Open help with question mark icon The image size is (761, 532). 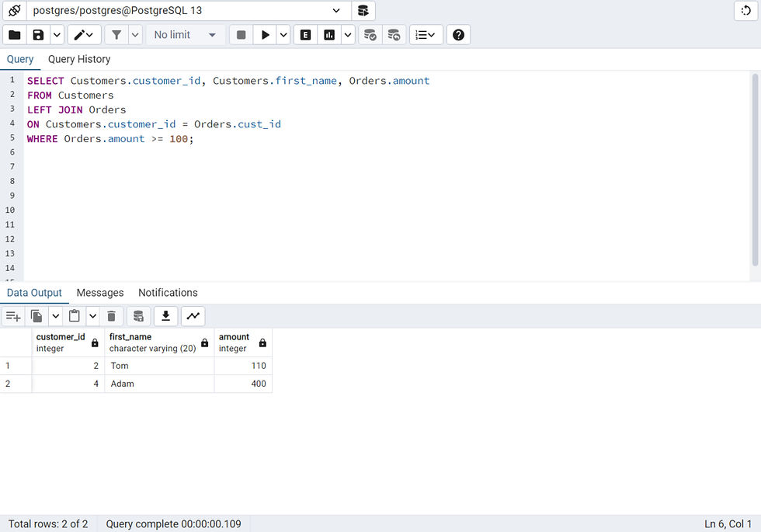[458, 34]
